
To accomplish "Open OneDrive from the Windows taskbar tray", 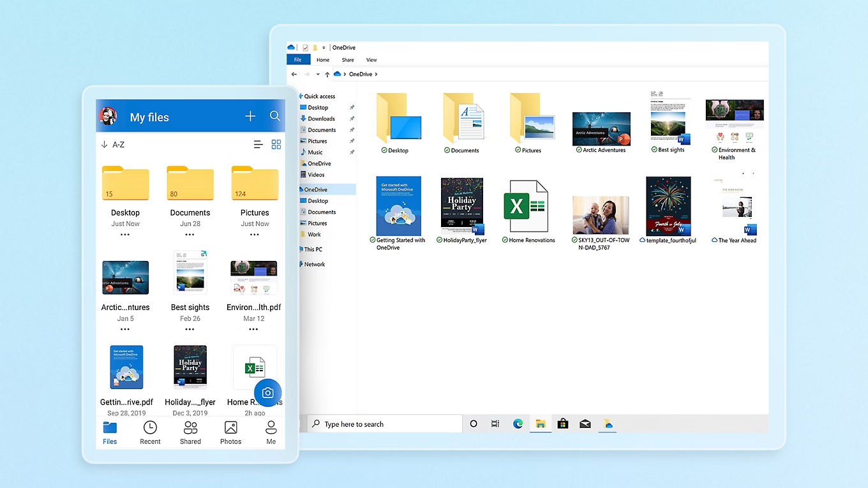I will click(607, 424).
